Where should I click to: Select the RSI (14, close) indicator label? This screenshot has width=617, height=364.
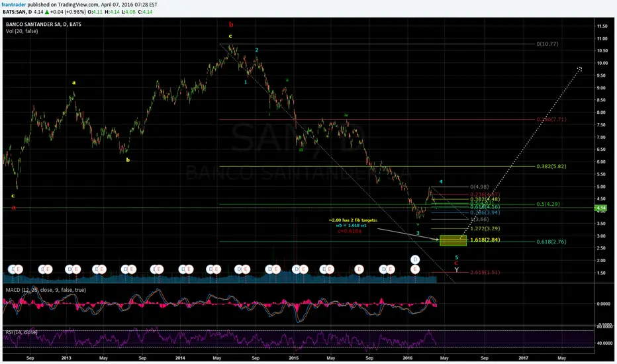[x=21, y=332]
